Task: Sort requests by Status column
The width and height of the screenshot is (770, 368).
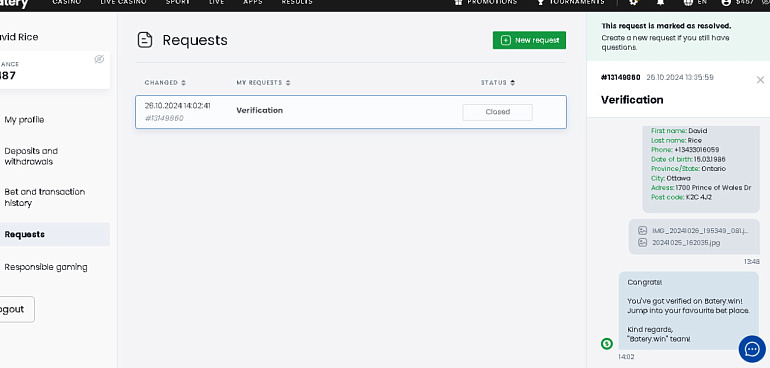Action: (498, 83)
